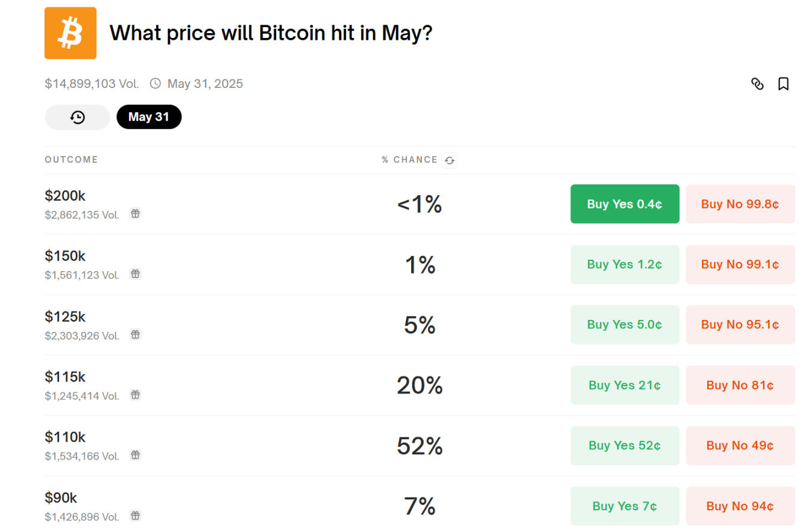Click the gift icon under $115k
The width and height of the screenshot is (806, 532).
[x=136, y=395]
